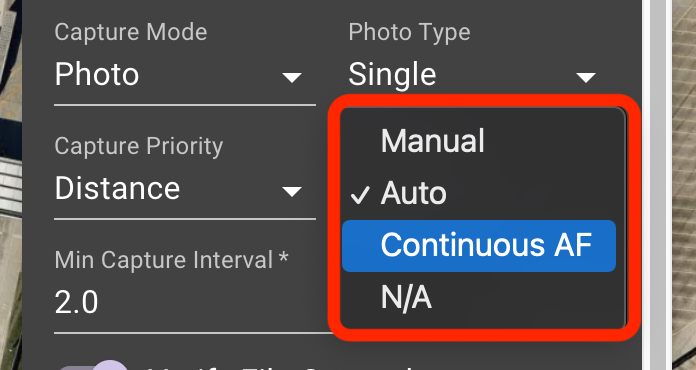Select Continuous AF from the focus list
The width and height of the screenshot is (696, 370).
[x=478, y=246]
